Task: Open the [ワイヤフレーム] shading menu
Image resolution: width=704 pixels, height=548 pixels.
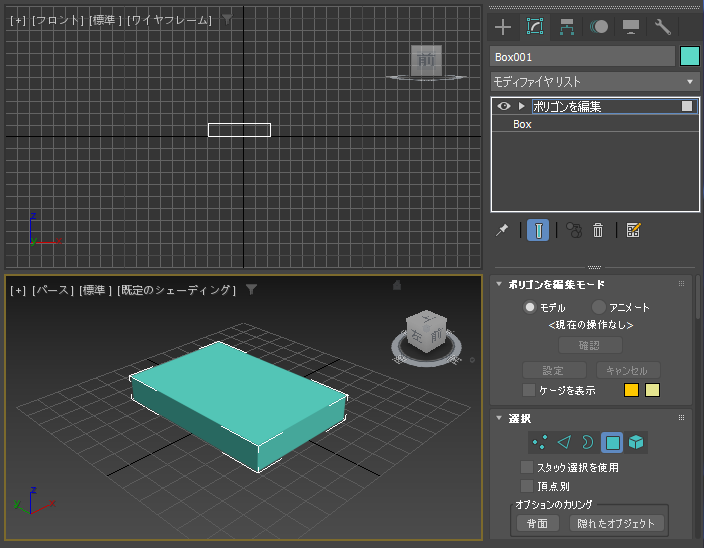Action: (169, 20)
